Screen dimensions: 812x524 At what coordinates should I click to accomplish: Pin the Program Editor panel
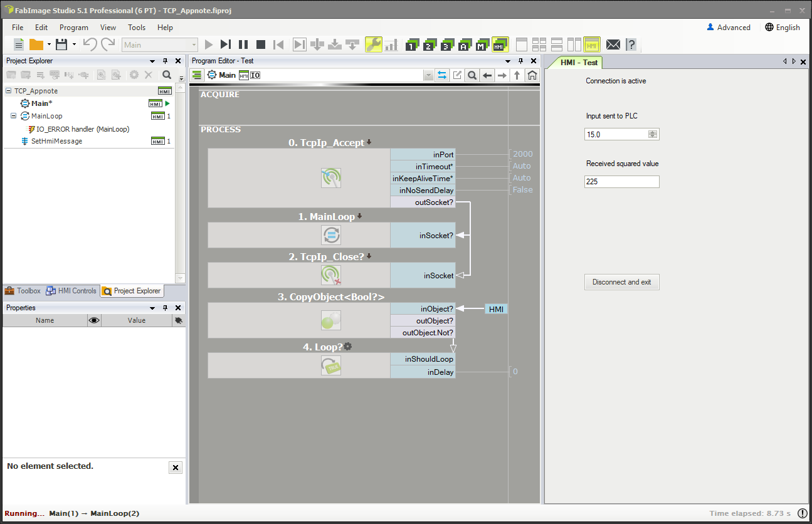[520, 61]
